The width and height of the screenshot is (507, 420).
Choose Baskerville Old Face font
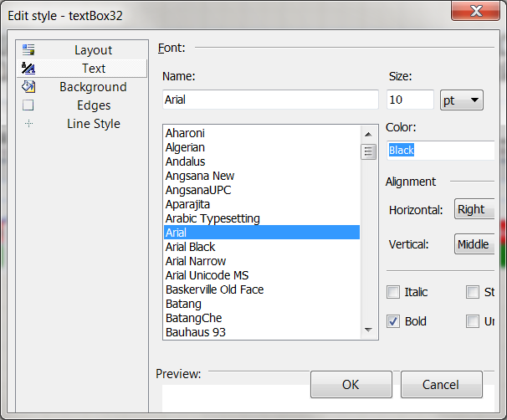[214, 289]
